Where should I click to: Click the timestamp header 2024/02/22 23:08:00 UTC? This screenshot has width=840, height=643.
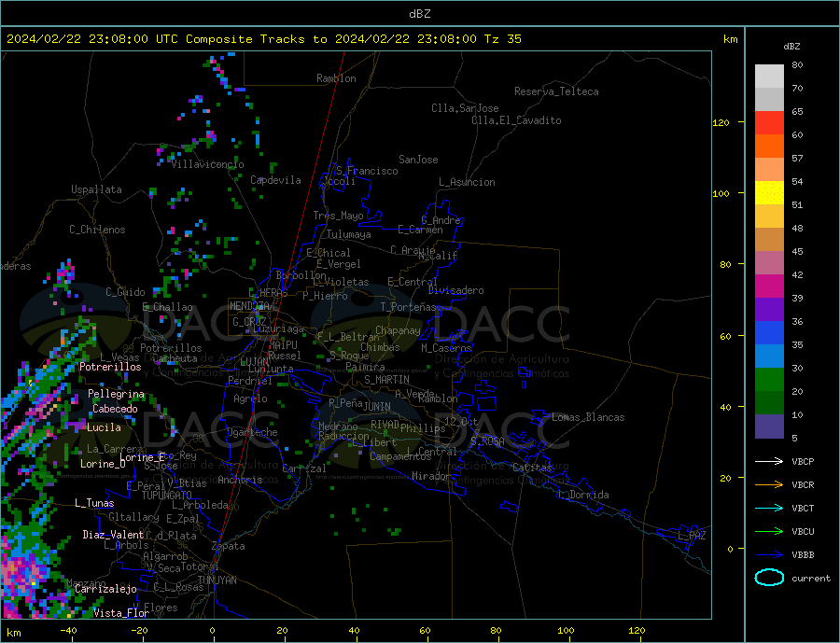(x=91, y=39)
